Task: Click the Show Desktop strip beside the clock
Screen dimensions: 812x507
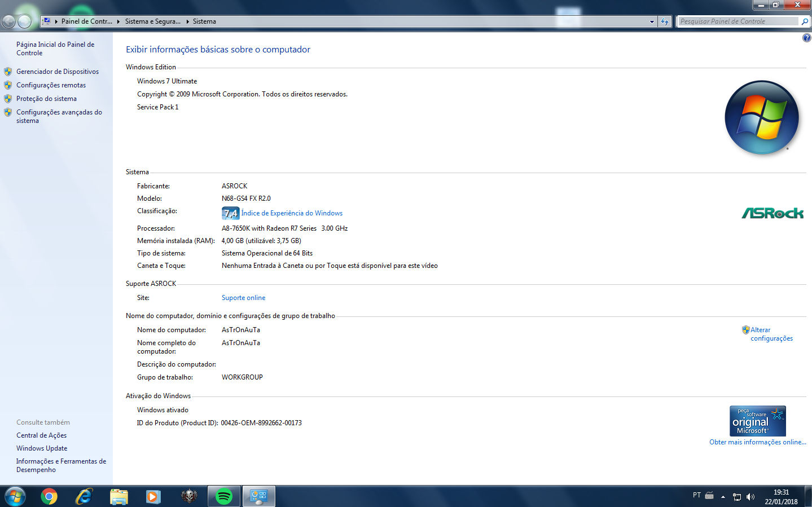Action: (809, 496)
